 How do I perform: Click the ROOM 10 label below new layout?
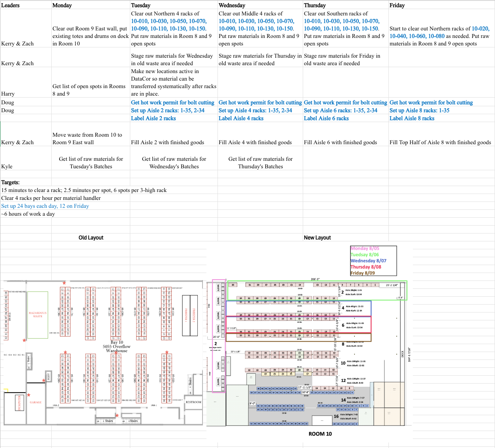[320, 434]
